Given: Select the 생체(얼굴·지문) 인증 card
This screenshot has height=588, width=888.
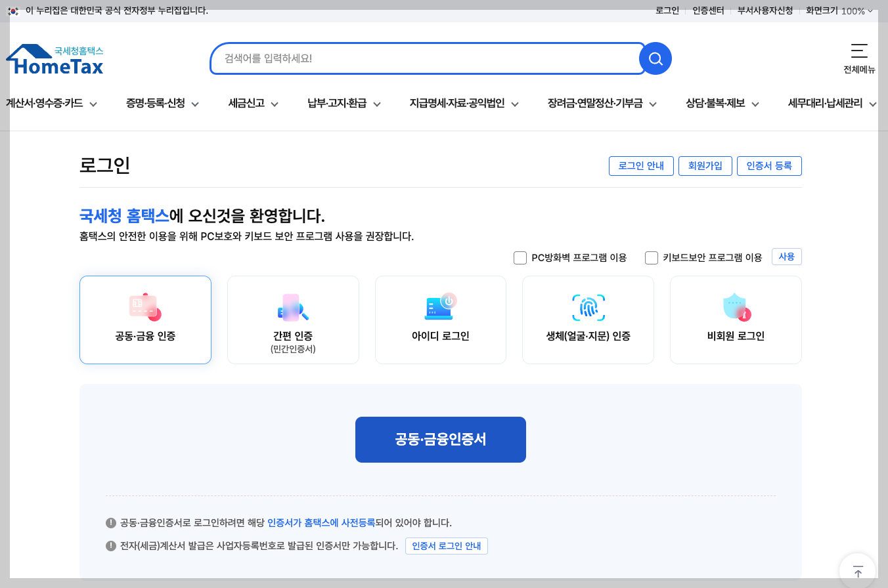Looking at the screenshot, I should pos(588,320).
